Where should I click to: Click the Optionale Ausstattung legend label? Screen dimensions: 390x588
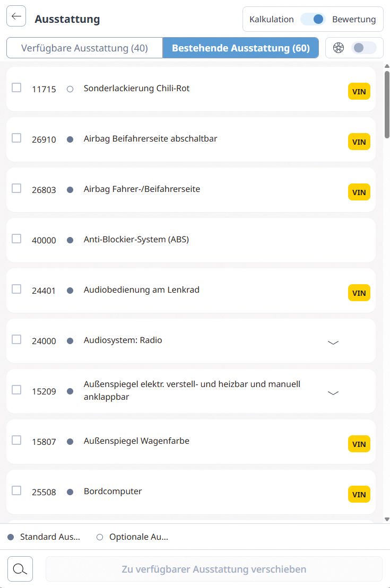tap(138, 537)
